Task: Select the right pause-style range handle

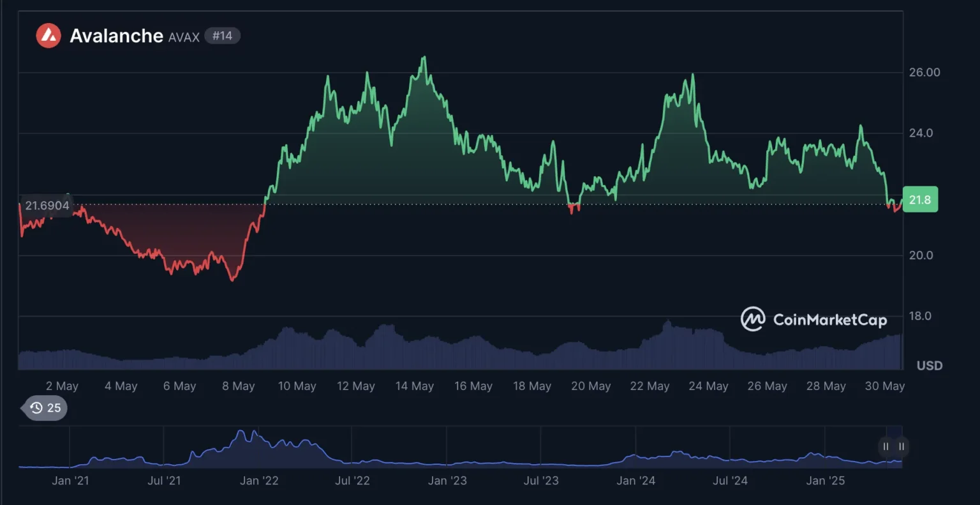Action: tap(902, 447)
